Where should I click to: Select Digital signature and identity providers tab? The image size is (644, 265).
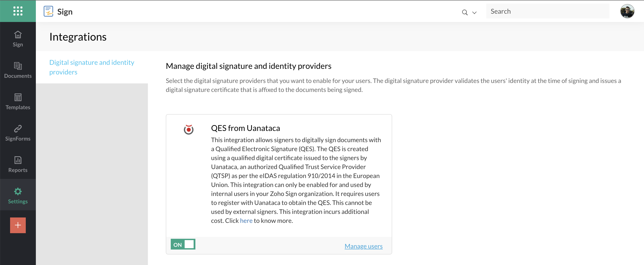click(x=91, y=67)
